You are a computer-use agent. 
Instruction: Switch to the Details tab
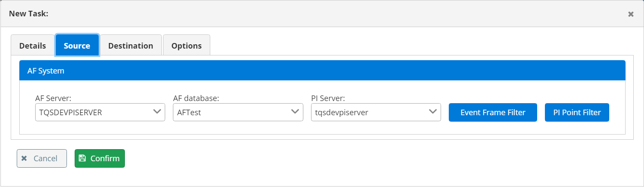[x=33, y=46]
